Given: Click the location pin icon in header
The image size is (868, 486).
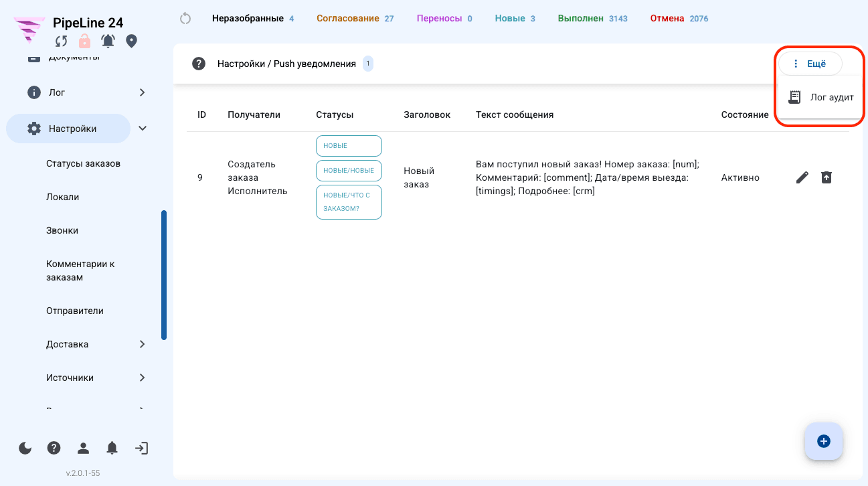Looking at the screenshot, I should coord(131,42).
